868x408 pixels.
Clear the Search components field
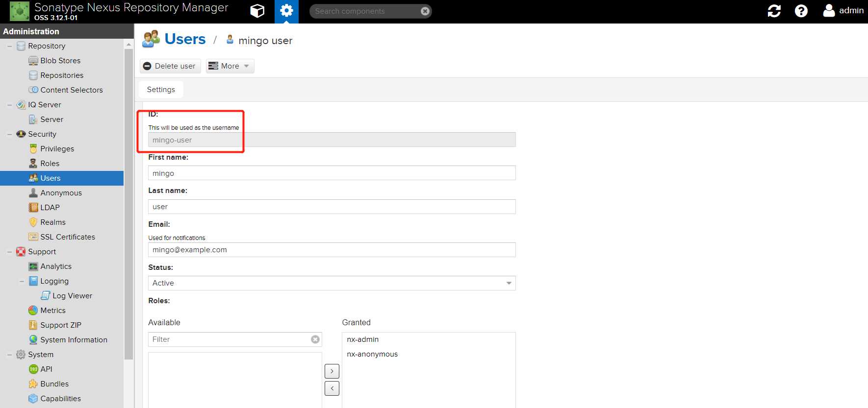tap(425, 11)
